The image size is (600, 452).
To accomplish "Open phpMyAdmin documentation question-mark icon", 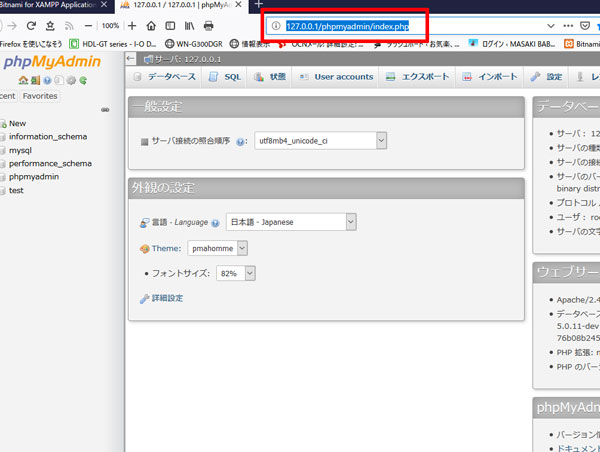I will pyautogui.click(x=47, y=80).
